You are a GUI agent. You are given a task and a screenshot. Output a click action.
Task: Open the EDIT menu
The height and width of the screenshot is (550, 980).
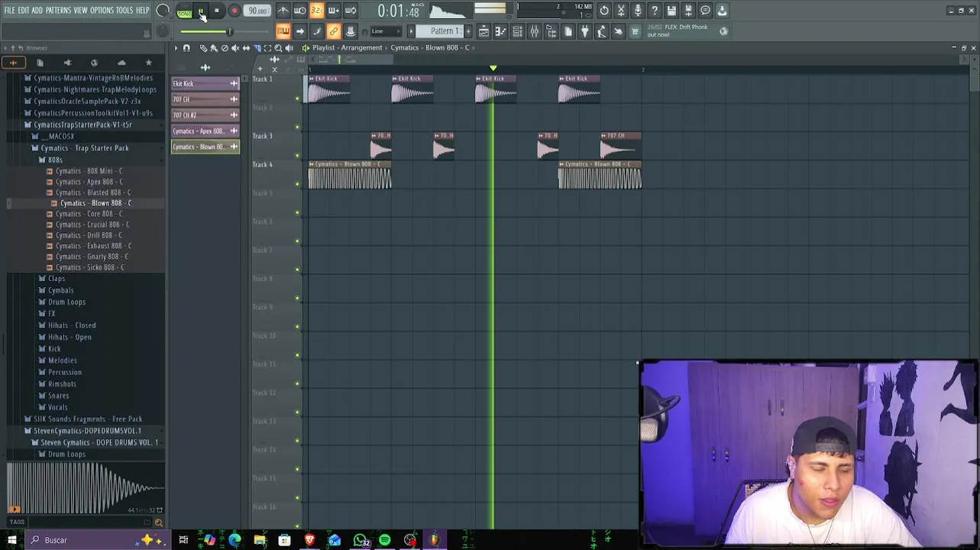(x=24, y=10)
